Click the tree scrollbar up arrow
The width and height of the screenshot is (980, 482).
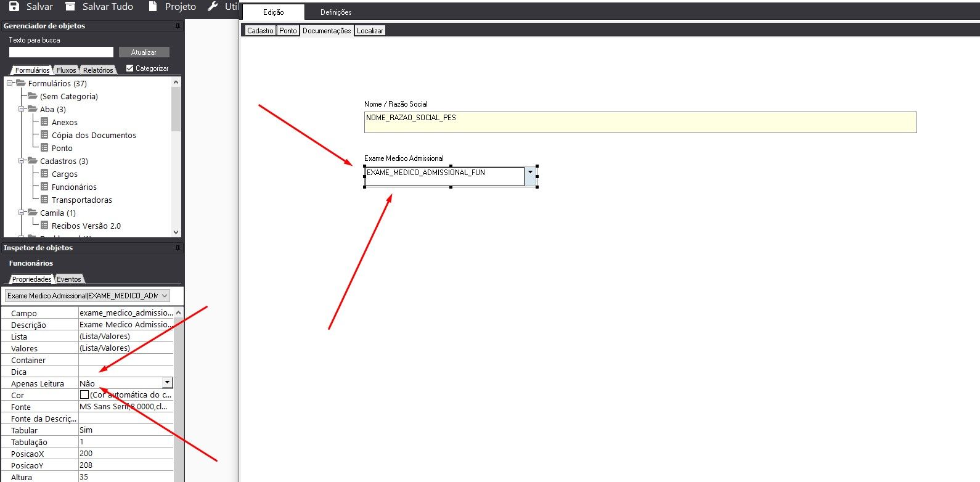176,82
